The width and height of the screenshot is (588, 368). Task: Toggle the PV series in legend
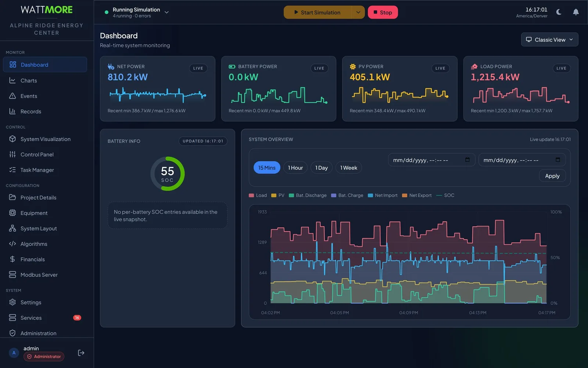pyautogui.click(x=278, y=195)
